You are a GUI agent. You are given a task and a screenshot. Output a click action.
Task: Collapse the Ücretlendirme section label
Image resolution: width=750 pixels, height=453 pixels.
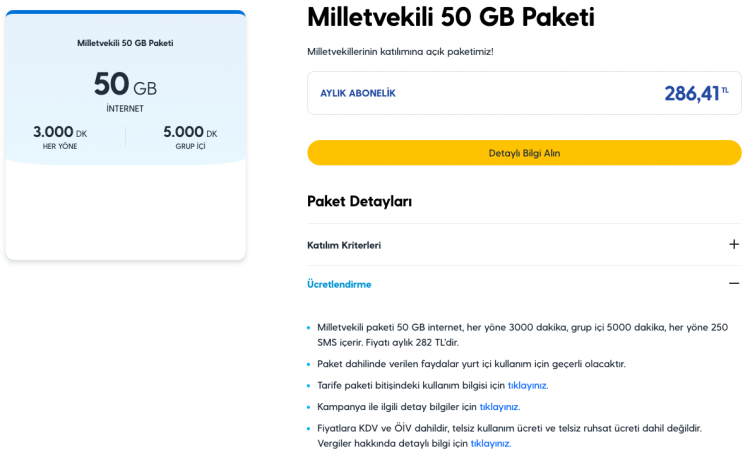[x=339, y=284]
